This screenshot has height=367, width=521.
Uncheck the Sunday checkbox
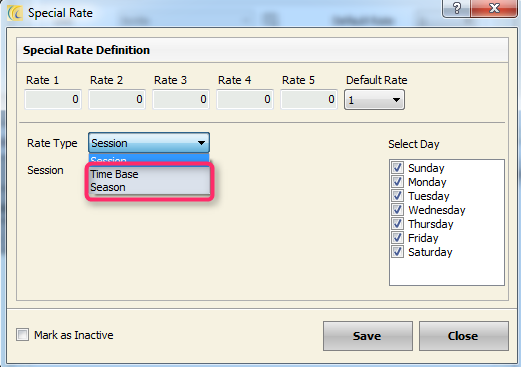click(397, 167)
